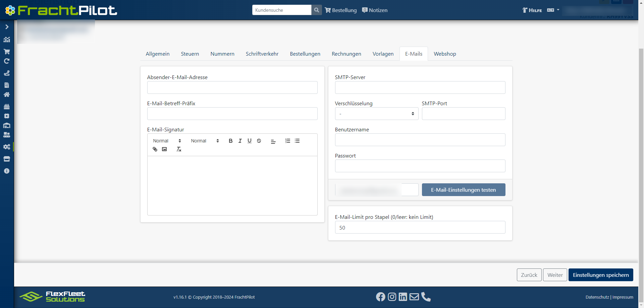Open the first Normal format dropdown
The width and height of the screenshot is (644, 308).
point(167,141)
